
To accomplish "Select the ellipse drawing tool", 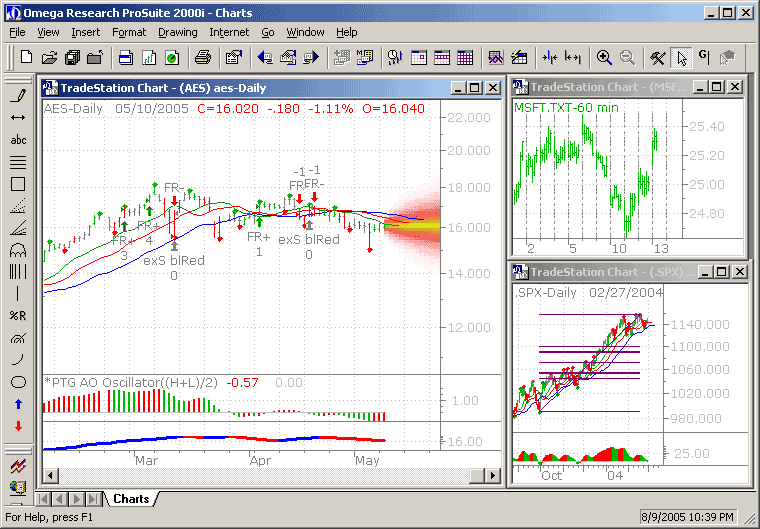I will [x=18, y=382].
